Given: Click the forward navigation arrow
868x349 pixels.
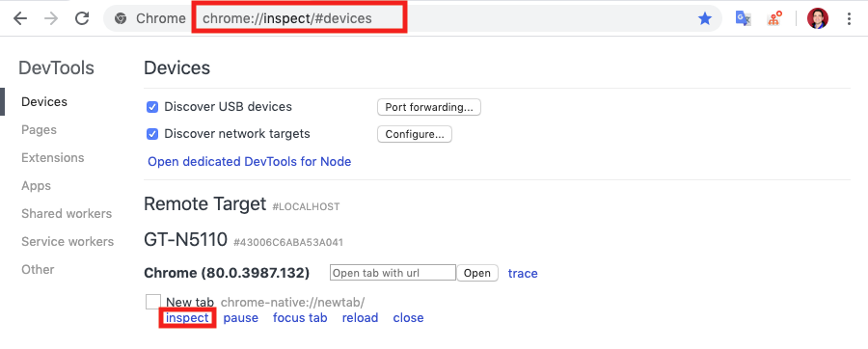Looking at the screenshot, I should (x=51, y=18).
